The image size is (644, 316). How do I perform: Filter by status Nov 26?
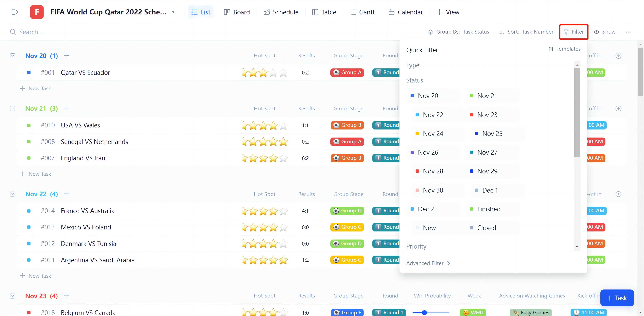point(433,152)
